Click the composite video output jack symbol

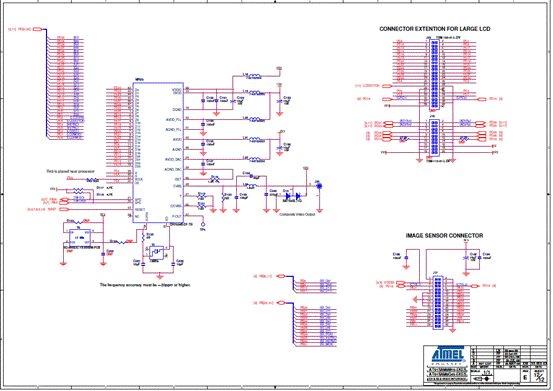(x=319, y=186)
